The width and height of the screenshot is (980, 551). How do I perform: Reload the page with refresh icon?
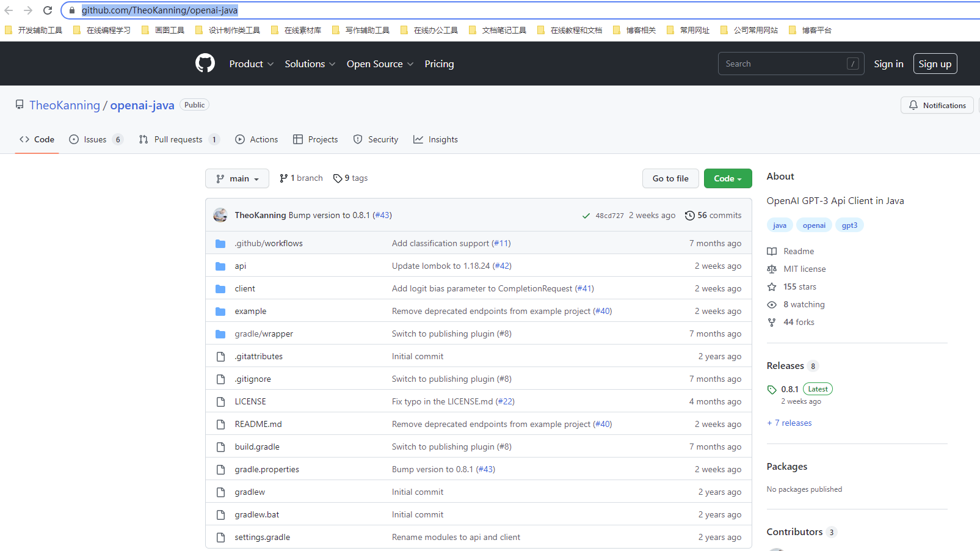pyautogui.click(x=48, y=10)
